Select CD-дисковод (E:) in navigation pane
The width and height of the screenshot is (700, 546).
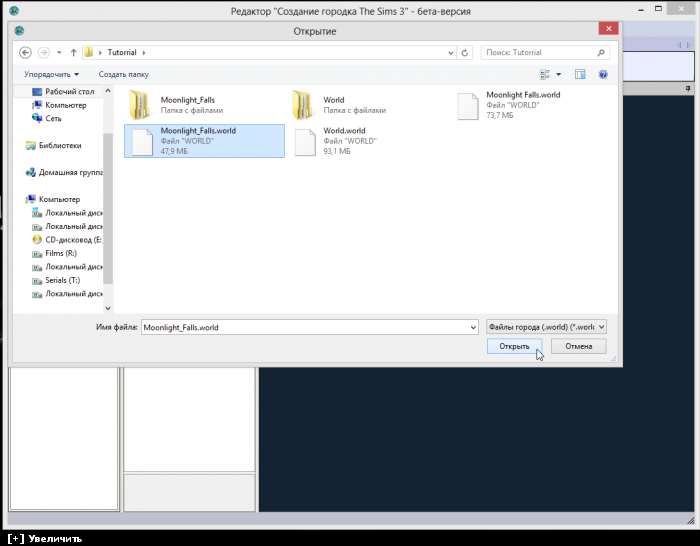click(x=72, y=240)
